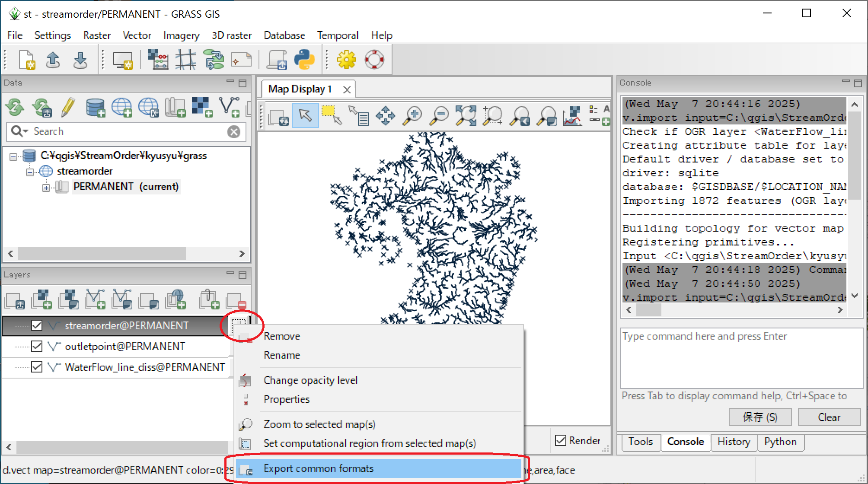The width and height of the screenshot is (868, 484).
Task: Disable the Render checkbox
Action: click(x=561, y=440)
